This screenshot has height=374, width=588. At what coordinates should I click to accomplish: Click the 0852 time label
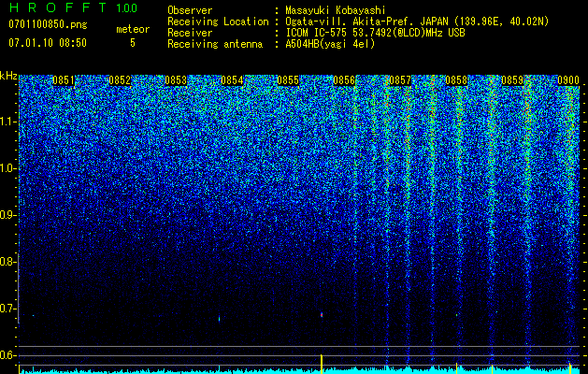120,80
